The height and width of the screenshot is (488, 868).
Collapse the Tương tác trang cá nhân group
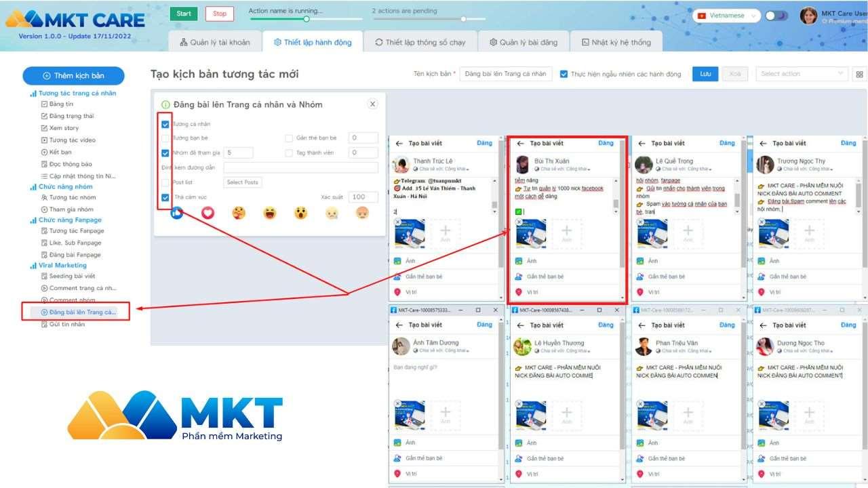tap(73, 93)
